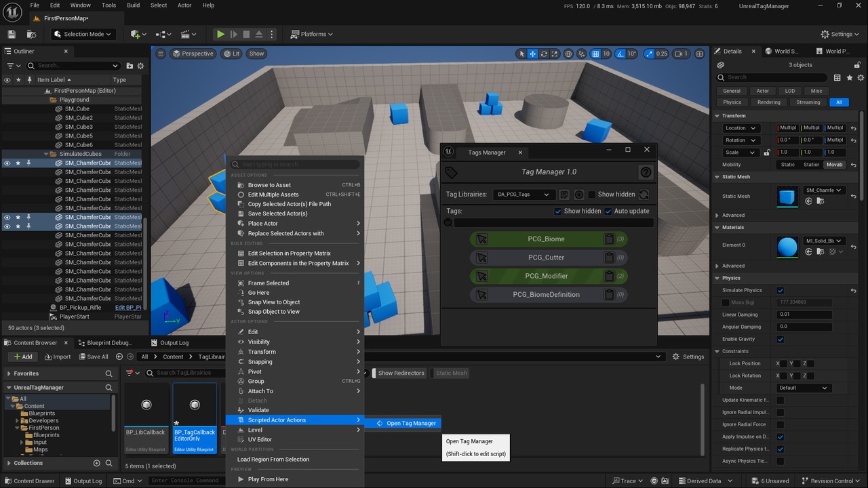868x488 pixels.
Task: Open the Build menu in menu bar
Action: coord(133,5)
